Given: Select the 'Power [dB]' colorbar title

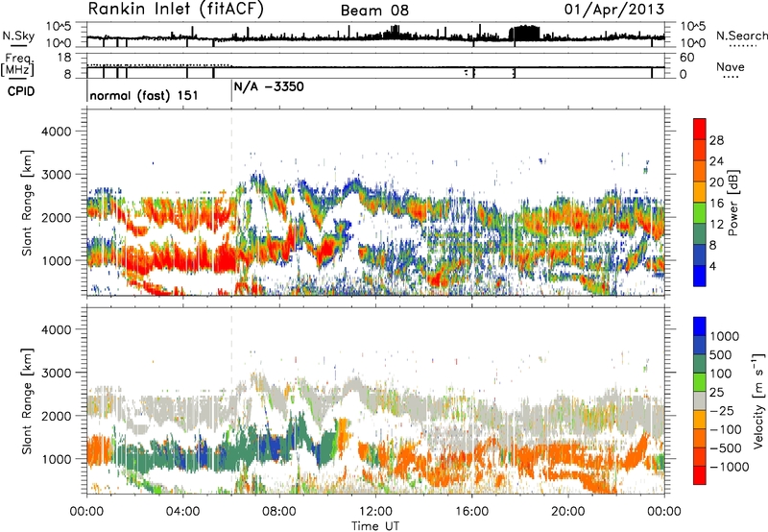Looking at the screenshot, I should tap(733, 203).
